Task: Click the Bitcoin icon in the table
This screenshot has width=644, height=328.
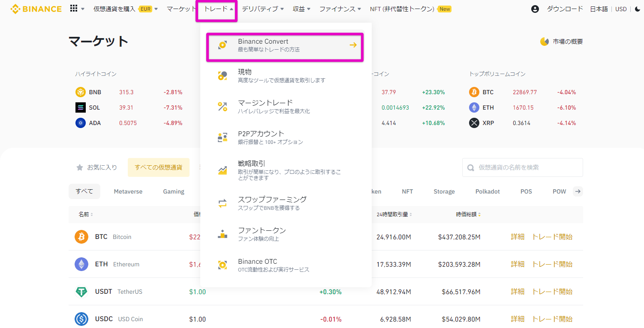Action: point(81,237)
